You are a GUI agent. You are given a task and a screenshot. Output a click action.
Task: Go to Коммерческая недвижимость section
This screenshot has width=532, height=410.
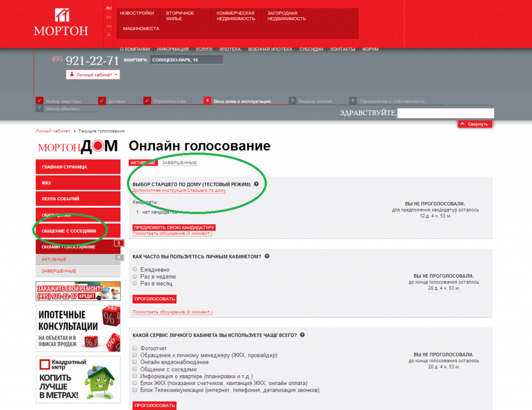coord(236,16)
